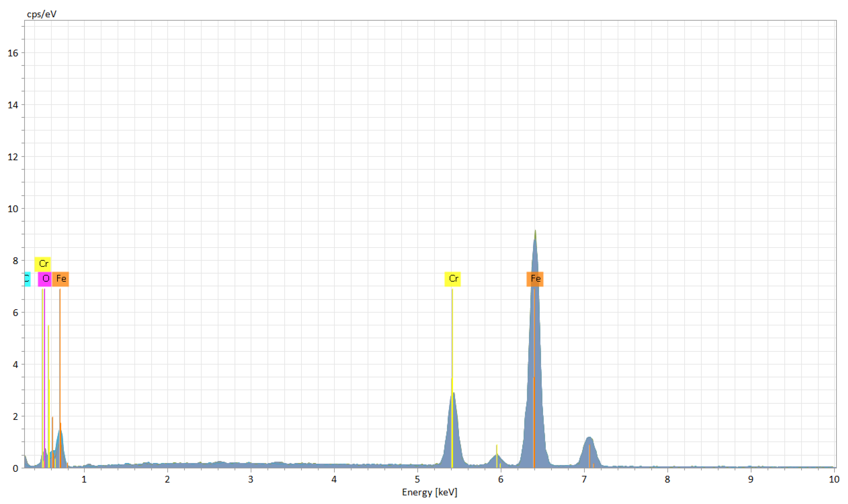Click the 16 tick label on y-axis
This screenshot has height=504, width=848.
13,53
